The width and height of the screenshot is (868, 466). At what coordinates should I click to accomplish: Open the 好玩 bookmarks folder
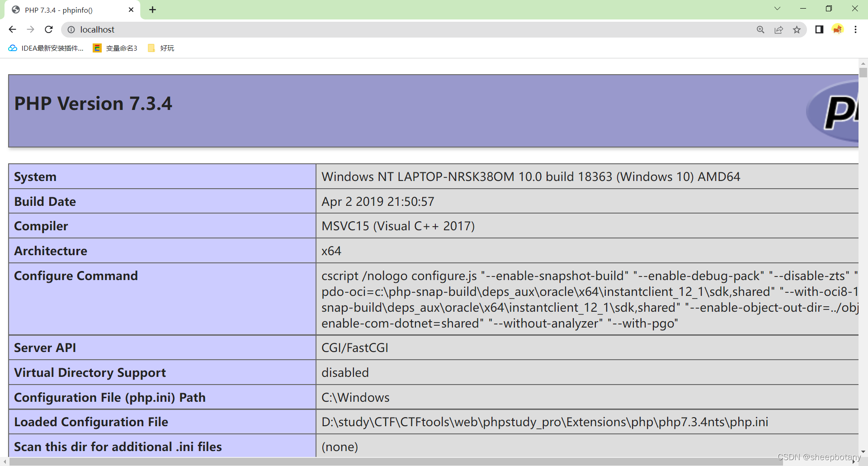tap(161, 48)
